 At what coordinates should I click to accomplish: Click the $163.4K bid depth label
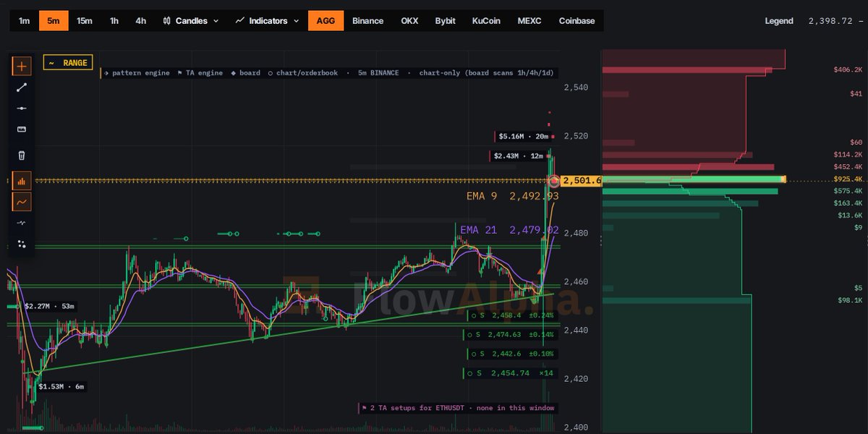click(x=848, y=203)
